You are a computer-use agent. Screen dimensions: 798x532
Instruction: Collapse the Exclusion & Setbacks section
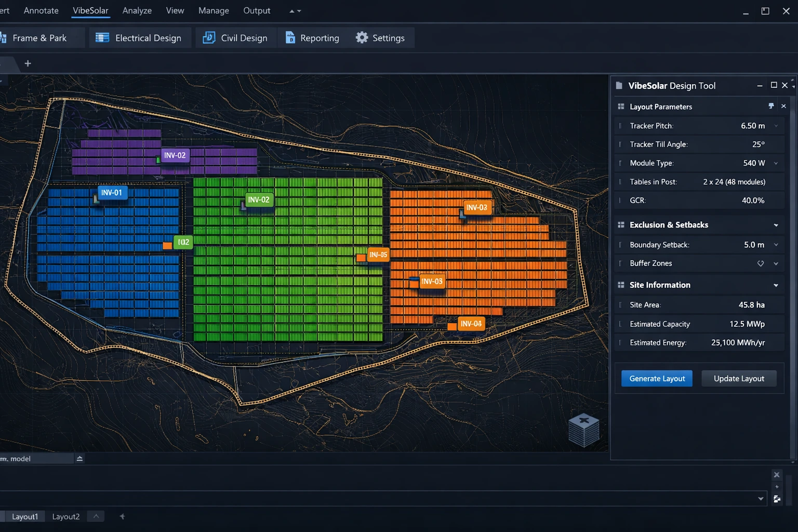pyautogui.click(x=776, y=224)
